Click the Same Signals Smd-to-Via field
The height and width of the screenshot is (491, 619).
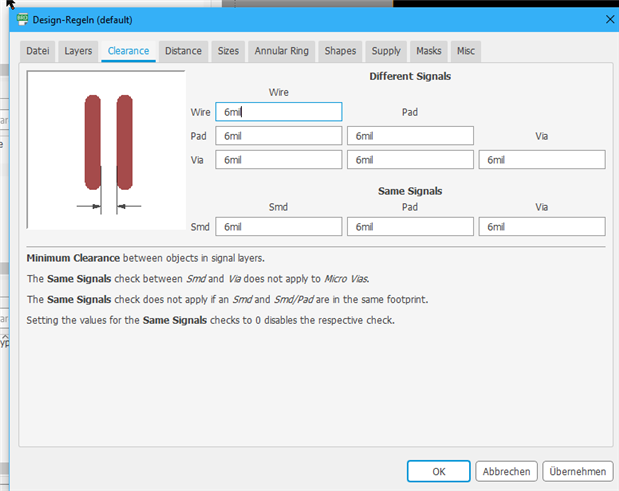coord(542,228)
